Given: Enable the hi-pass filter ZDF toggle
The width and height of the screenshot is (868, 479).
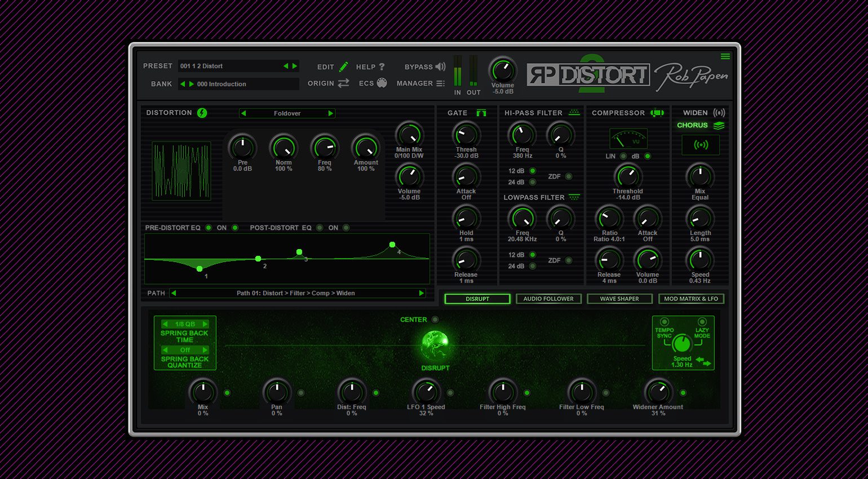Looking at the screenshot, I should [x=569, y=176].
